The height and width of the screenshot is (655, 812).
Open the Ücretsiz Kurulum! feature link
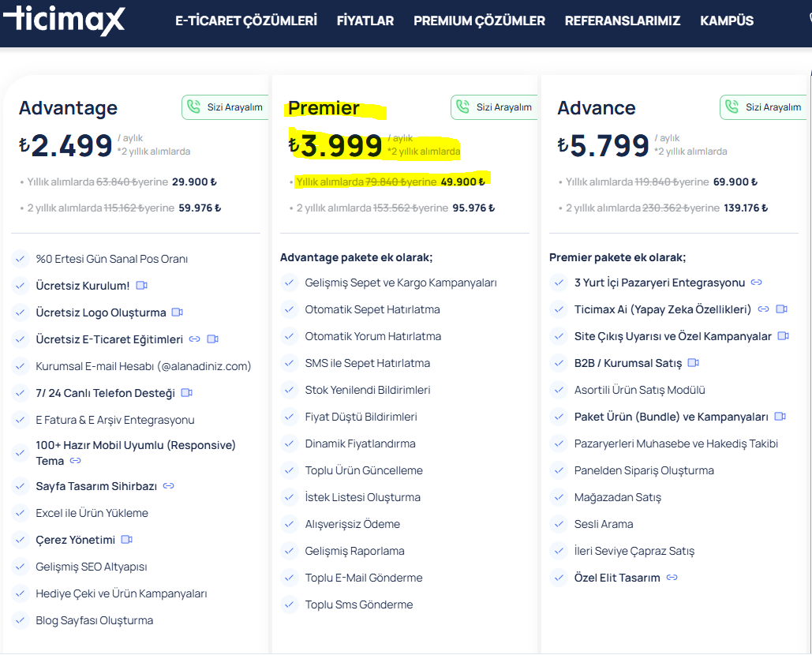pos(82,286)
